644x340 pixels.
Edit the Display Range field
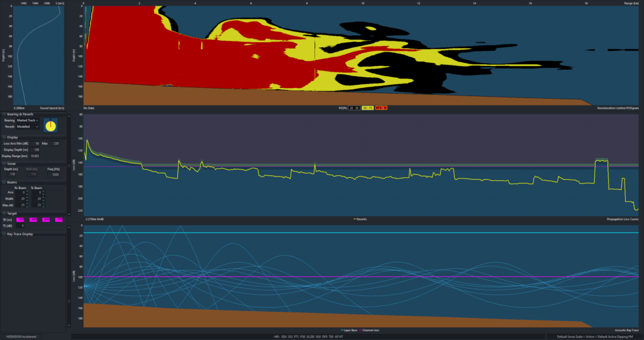coord(35,156)
